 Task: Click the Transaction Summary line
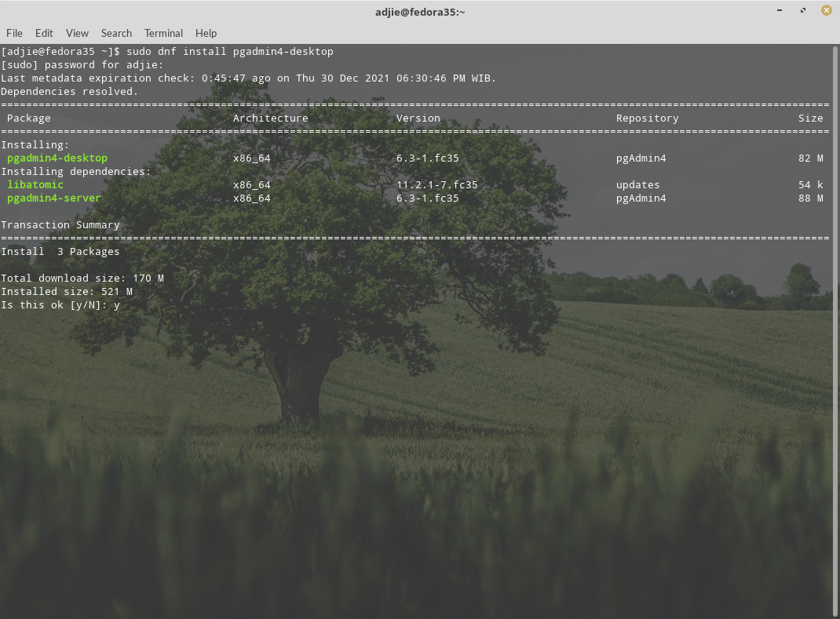click(x=60, y=225)
